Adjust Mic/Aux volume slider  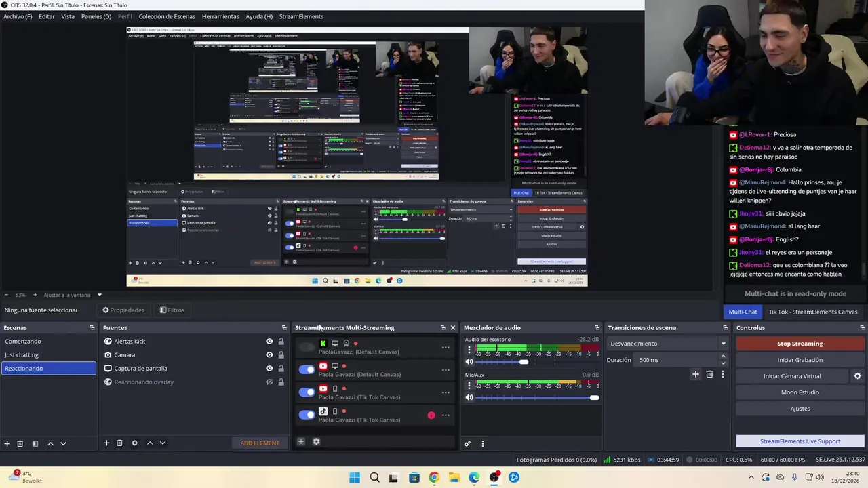point(595,397)
